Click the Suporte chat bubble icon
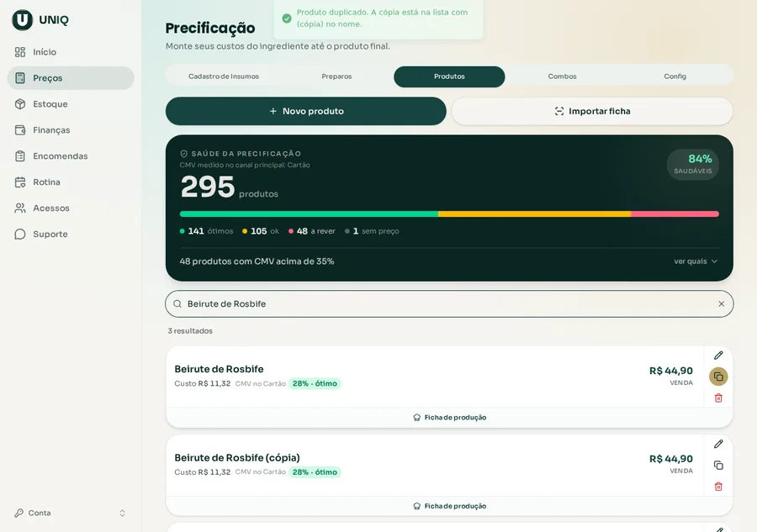Image resolution: width=757 pixels, height=532 pixels. pyautogui.click(x=20, y=234)
